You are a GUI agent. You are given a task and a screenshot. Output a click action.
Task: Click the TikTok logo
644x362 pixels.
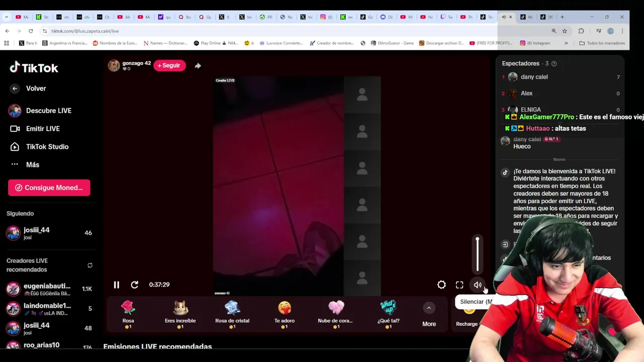[34, 68]
